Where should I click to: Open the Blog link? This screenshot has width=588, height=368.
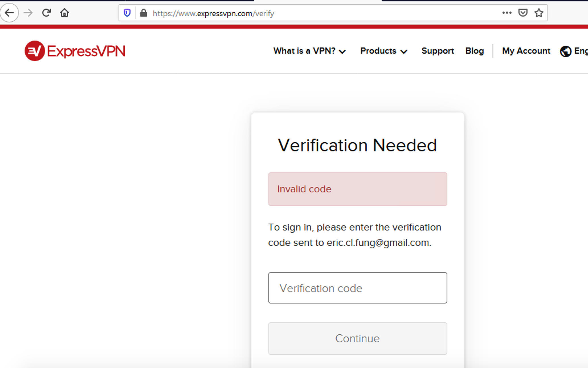475,51
